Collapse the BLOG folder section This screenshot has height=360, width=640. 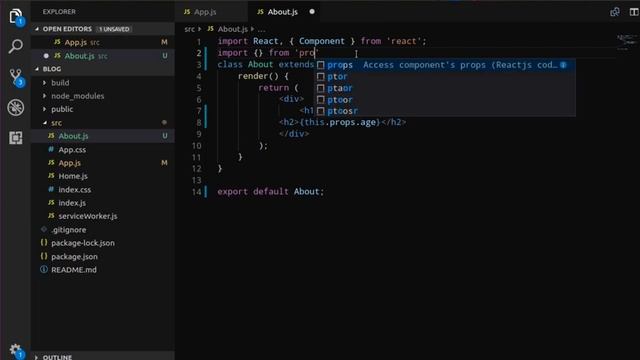point(37,69)
